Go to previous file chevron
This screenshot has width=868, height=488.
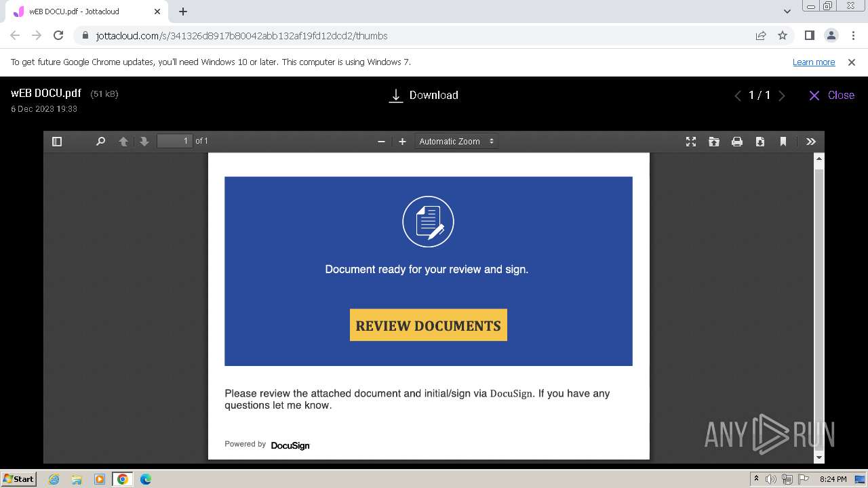738,96
